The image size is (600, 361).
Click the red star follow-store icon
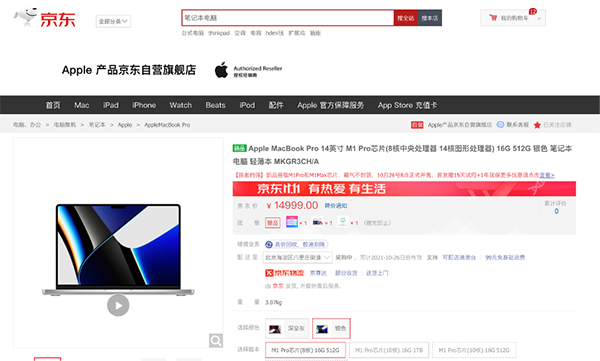tap(537, 125)
